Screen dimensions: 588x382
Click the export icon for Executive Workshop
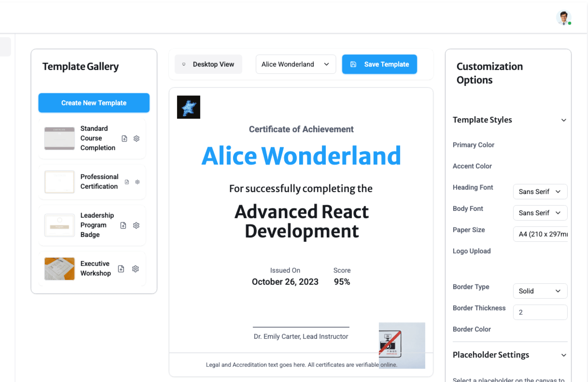tap(121, 269)
